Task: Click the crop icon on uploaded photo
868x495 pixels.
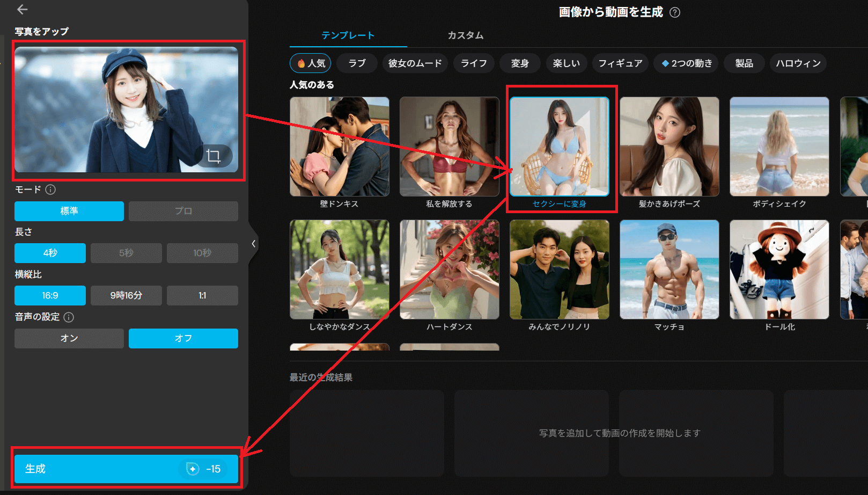Action: (214, 156)
